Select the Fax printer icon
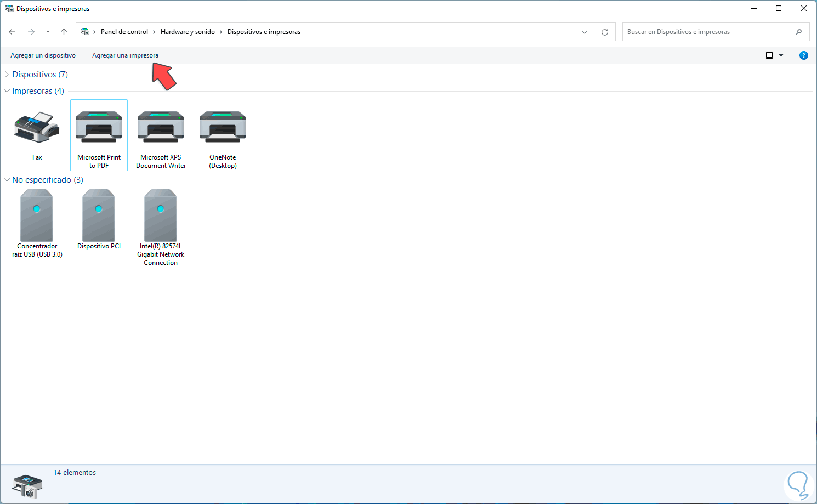 click(37, 127)
